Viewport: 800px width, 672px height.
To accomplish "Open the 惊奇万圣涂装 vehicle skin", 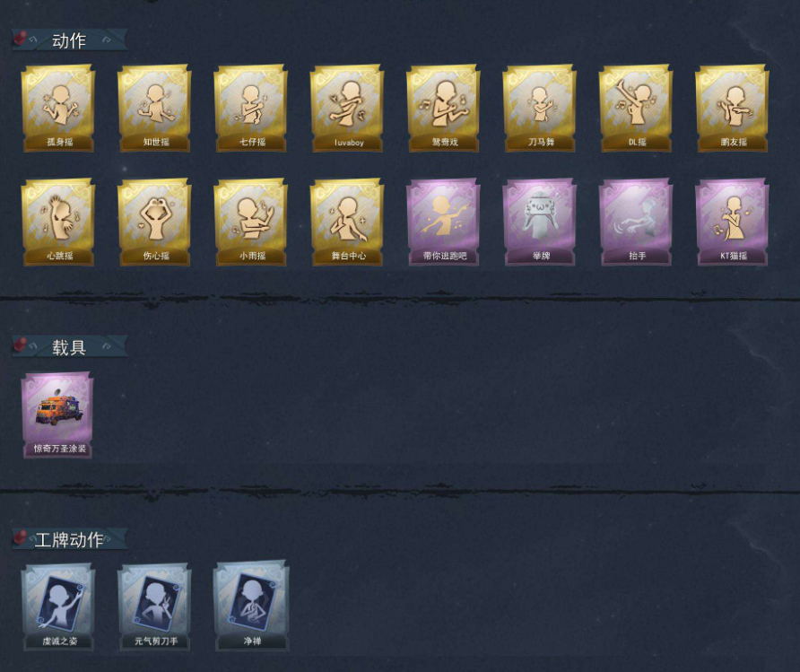I will (57, 415).
